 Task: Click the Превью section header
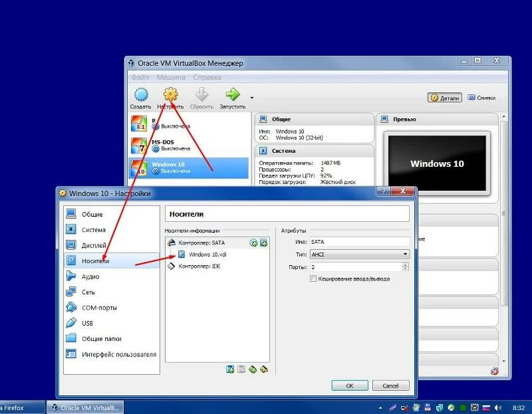click(x=437, y=120)
